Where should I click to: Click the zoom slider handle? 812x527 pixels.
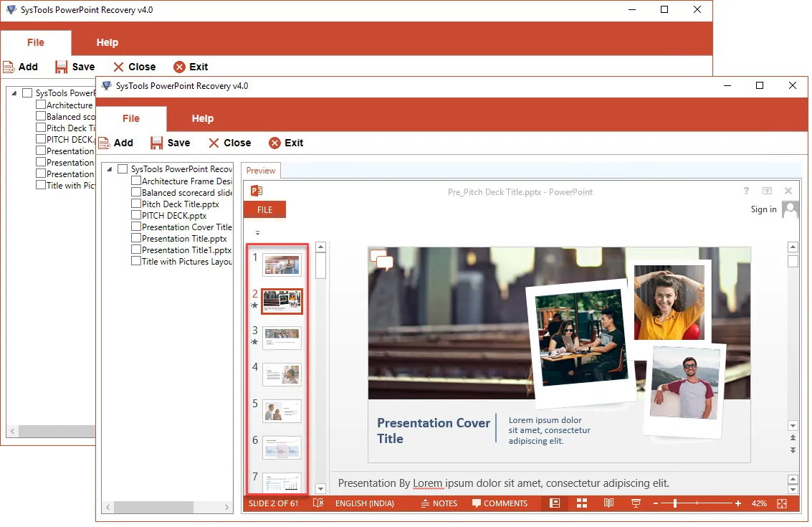click(x=675, y=503)
